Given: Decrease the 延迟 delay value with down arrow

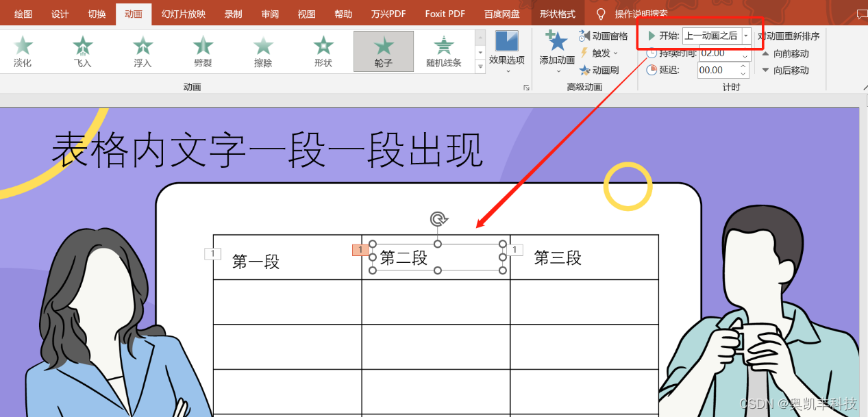Looking at the screenshot, I should tap(743, 74).
